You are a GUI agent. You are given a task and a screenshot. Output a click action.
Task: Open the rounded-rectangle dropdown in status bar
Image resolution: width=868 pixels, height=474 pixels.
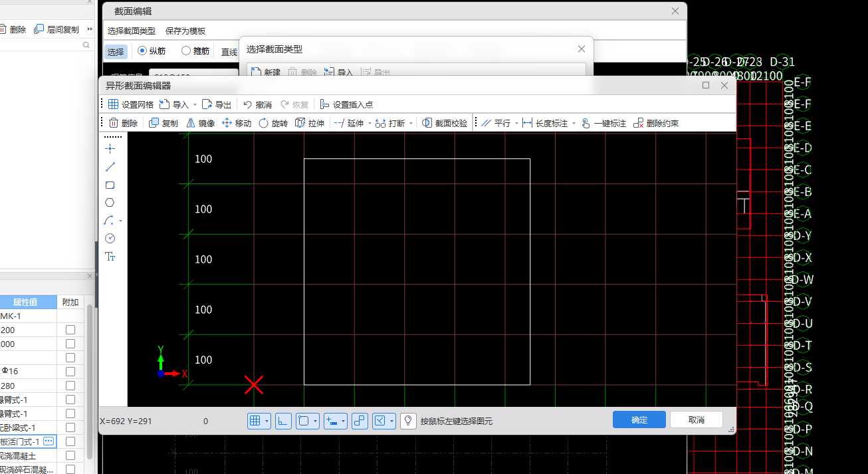point(315,421)
